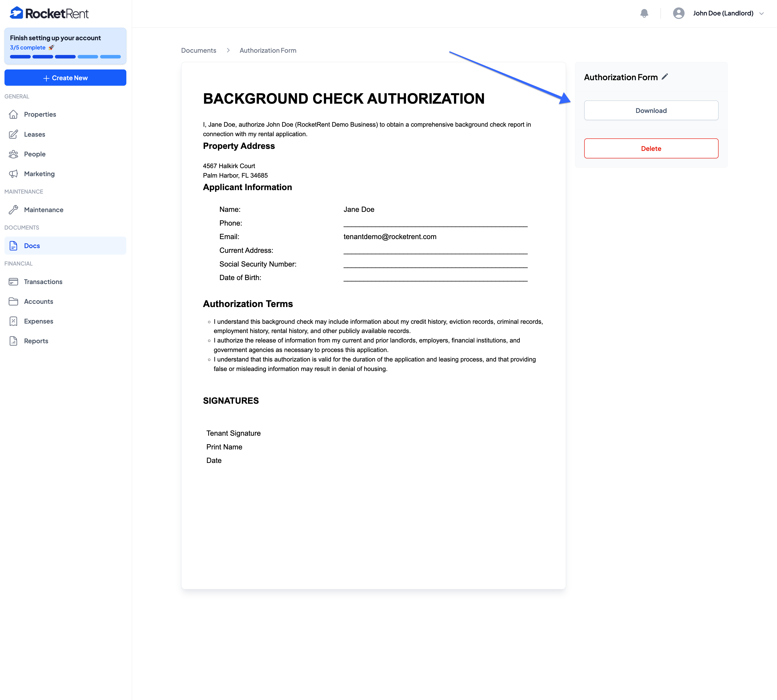
Task: Go to Accounts section
Action: 38,302
